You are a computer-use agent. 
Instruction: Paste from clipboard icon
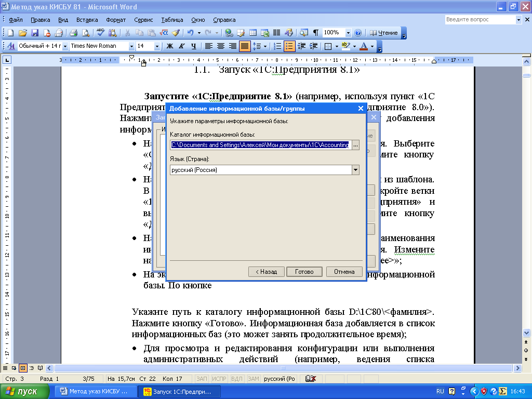coord(152,33)
